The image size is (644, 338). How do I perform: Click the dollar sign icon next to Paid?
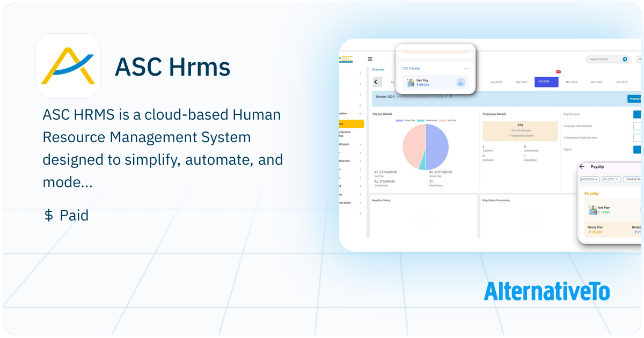[49, 216]
